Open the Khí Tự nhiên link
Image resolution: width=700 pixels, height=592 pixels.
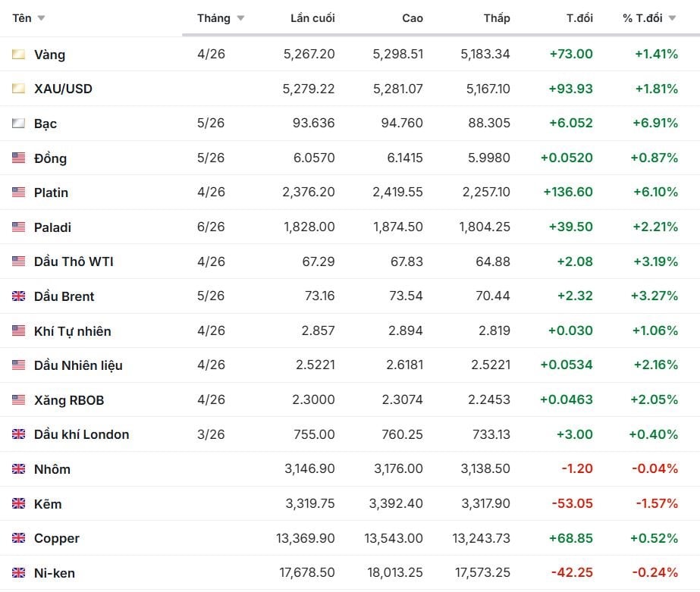click(x=72, y=331)
